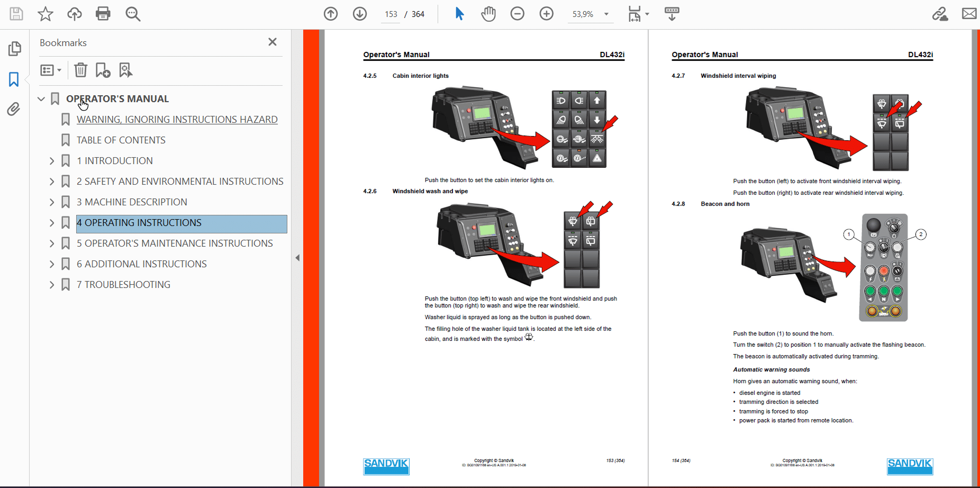This screenshot has height=488, width=980.
Task: Add a new bookmark
Action: [103, 70]
